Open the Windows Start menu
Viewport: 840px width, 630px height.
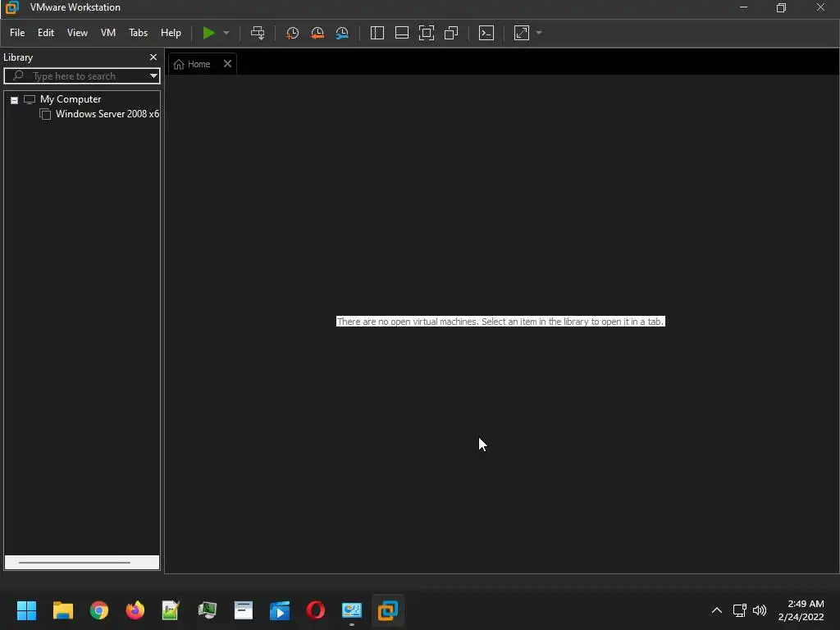[x=26, y=610]
